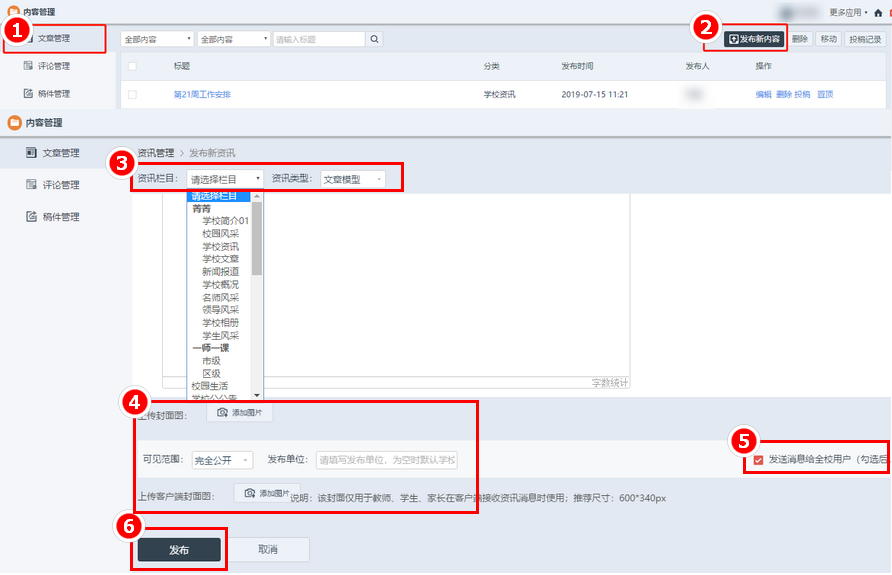Click the home icon next to 更多应用

(x=879, y=12)
